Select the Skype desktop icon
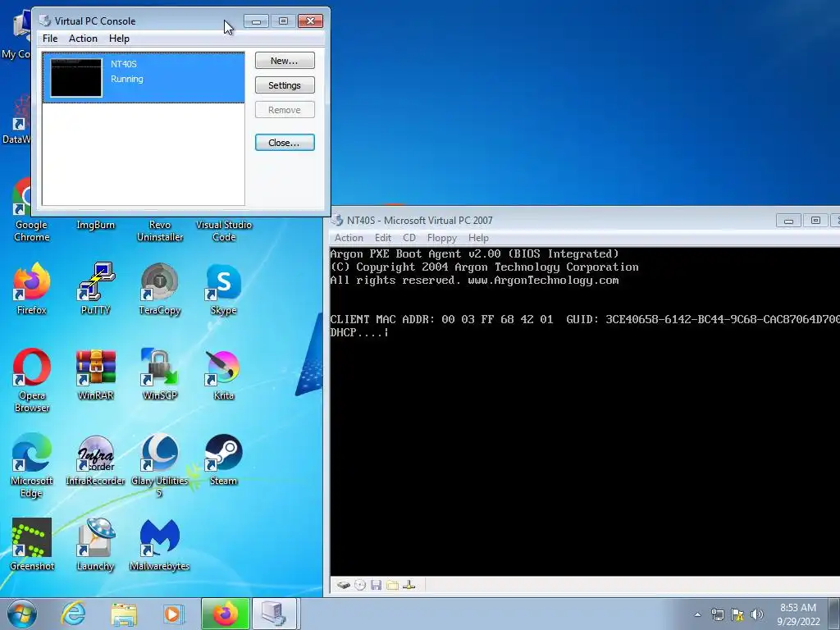The height and width of the screenshot is (630, 840). (x=223, y=288)
